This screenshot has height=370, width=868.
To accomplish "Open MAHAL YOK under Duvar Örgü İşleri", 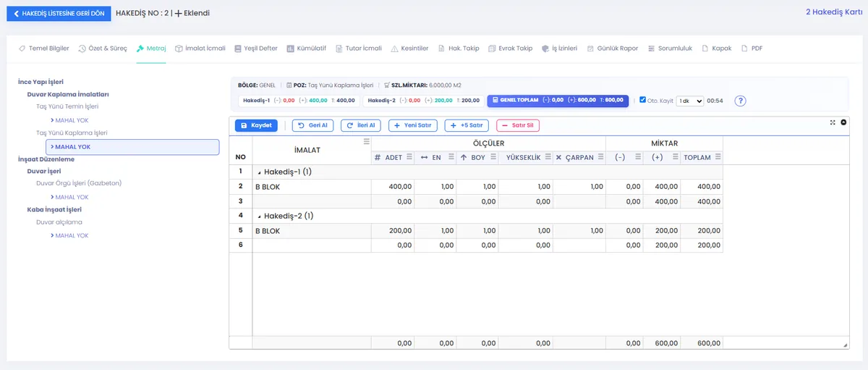I will 69,197.
